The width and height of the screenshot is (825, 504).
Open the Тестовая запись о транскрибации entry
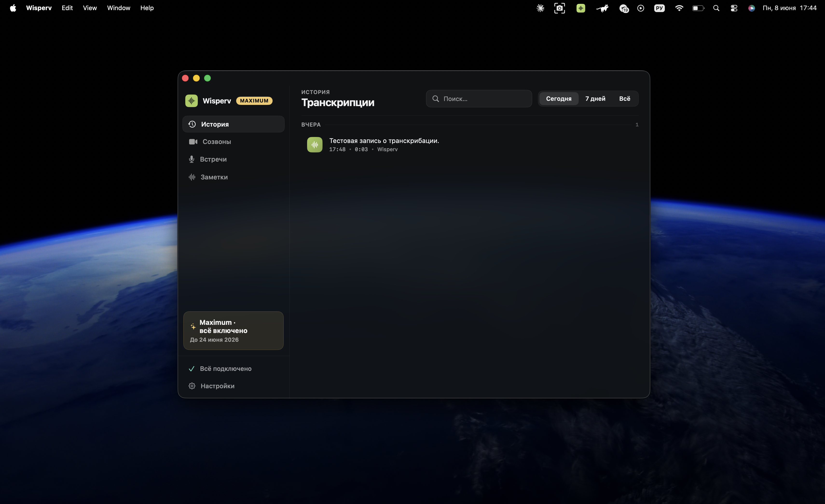tap(469, 145)
